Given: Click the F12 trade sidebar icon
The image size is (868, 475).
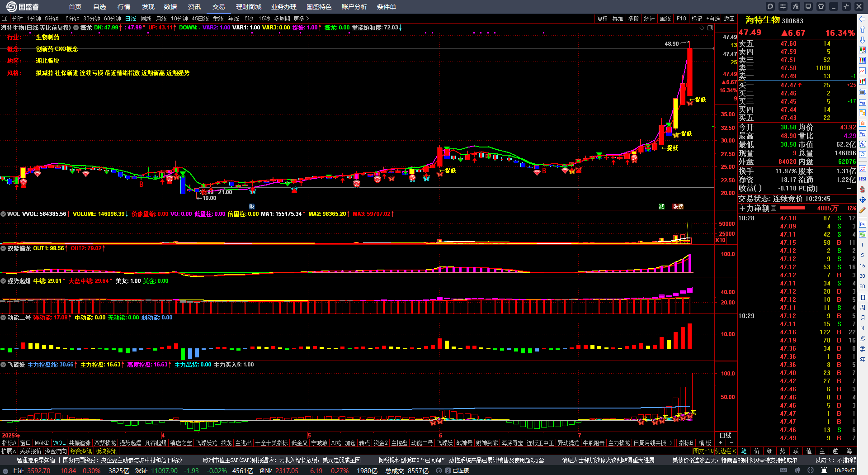Looking at the screenshot, I should [863, 133].
